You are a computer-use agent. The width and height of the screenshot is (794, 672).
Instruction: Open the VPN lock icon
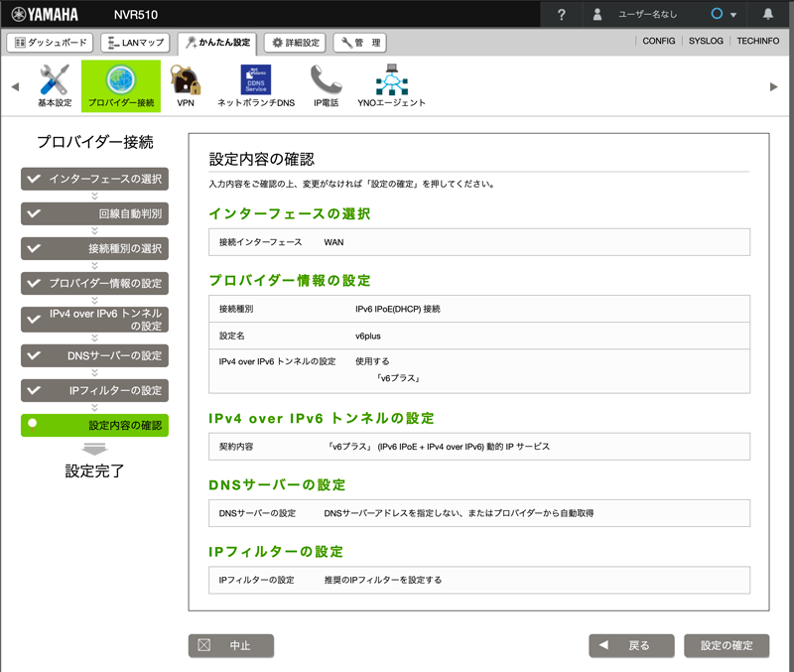click(186, 85)
